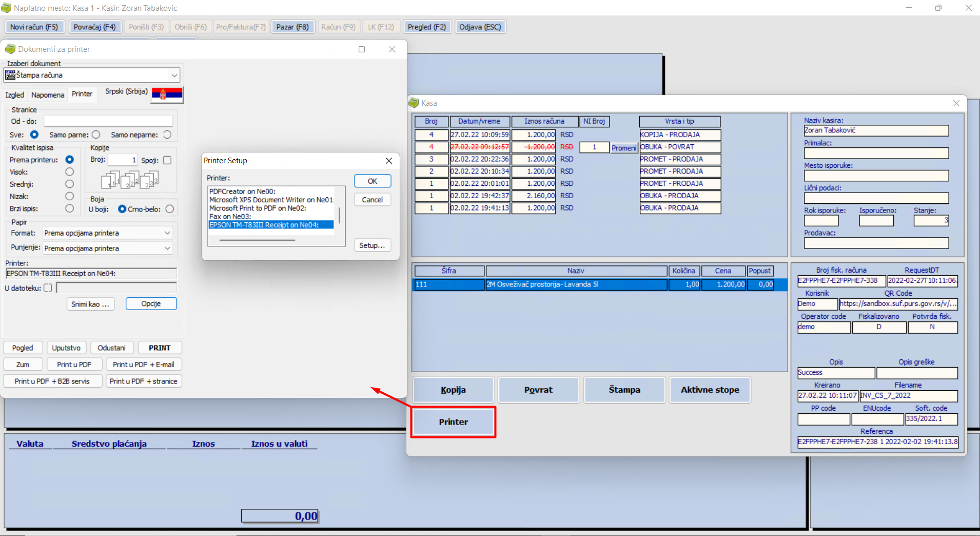Viewport: 980px width, 536px height.
Task: Click the Promeni button in receipt list
Action: (x=624, y=148)
